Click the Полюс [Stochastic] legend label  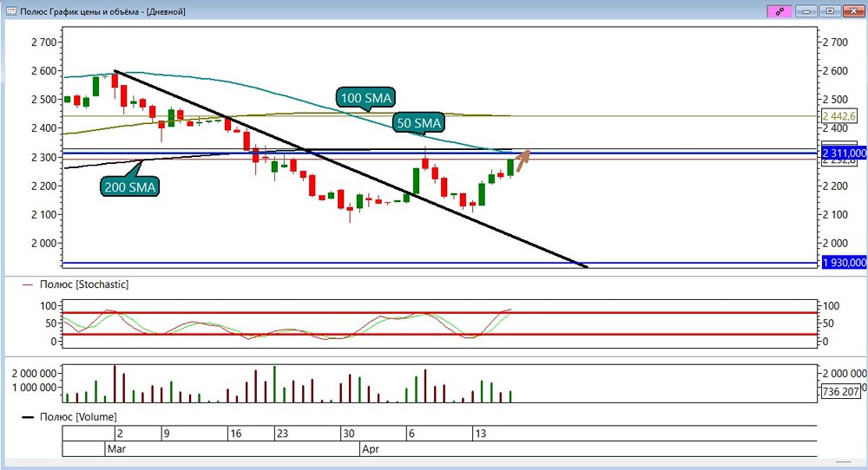point(84,284)
